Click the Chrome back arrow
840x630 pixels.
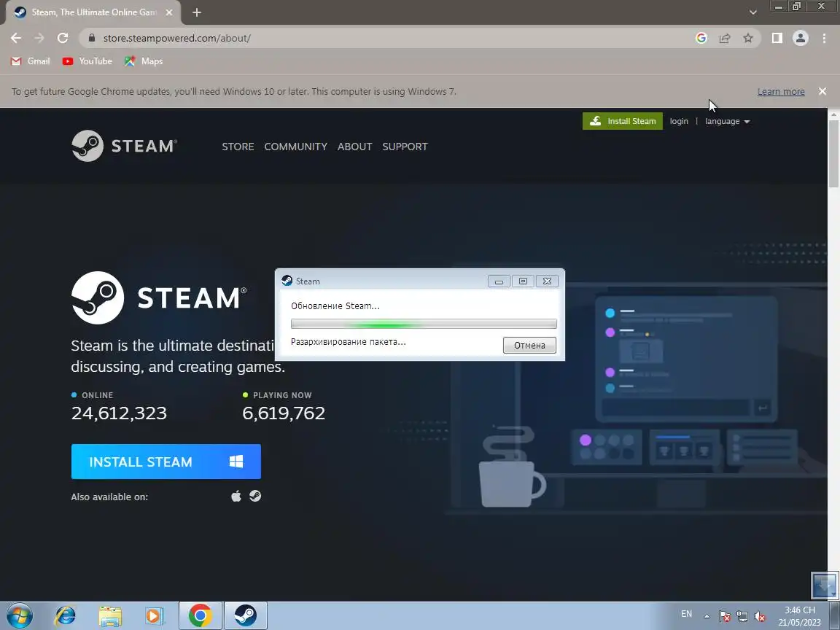click(16, 38)
